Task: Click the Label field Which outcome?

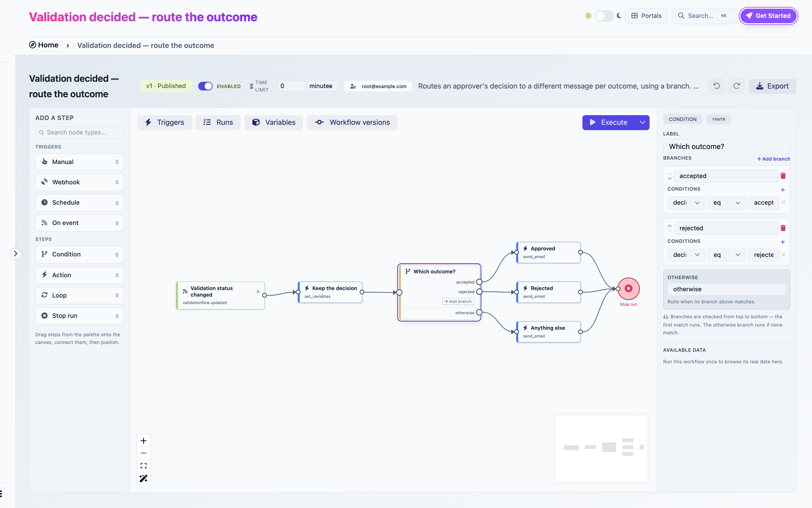Action: [x=726, y=147]
